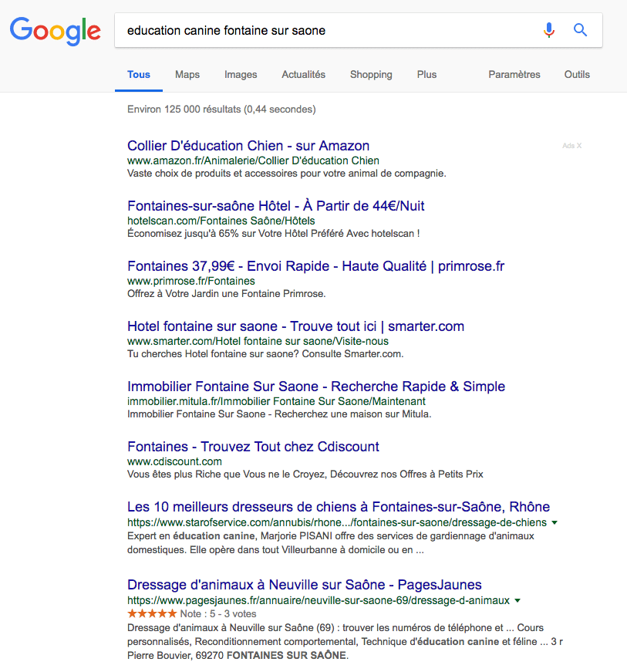
Task: Click the Vaste choix de produits description
Action: pos(287,174)
